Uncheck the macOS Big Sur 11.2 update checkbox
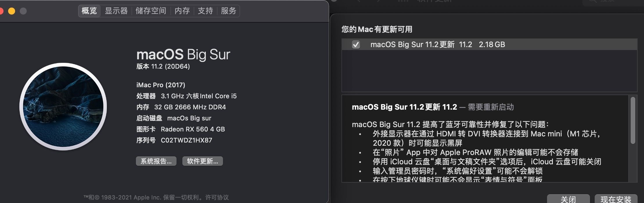The height and width of the screenshot is (203, 644). [x=356, y=44]
